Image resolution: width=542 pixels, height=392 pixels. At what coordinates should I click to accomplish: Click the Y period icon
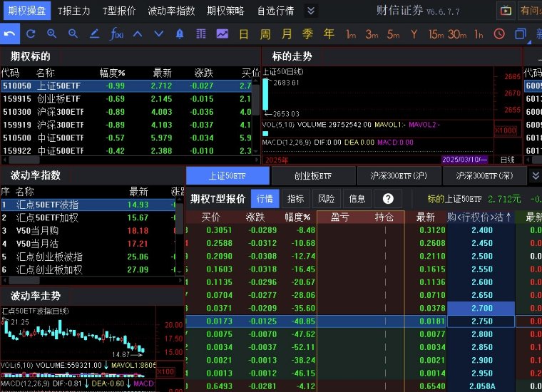click(414, 34)
